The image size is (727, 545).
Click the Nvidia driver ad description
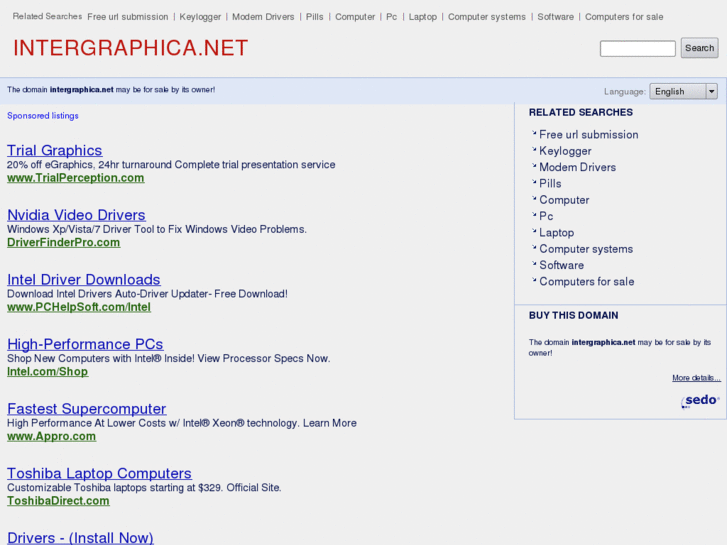pyautogui.click(x=157, y=230)
